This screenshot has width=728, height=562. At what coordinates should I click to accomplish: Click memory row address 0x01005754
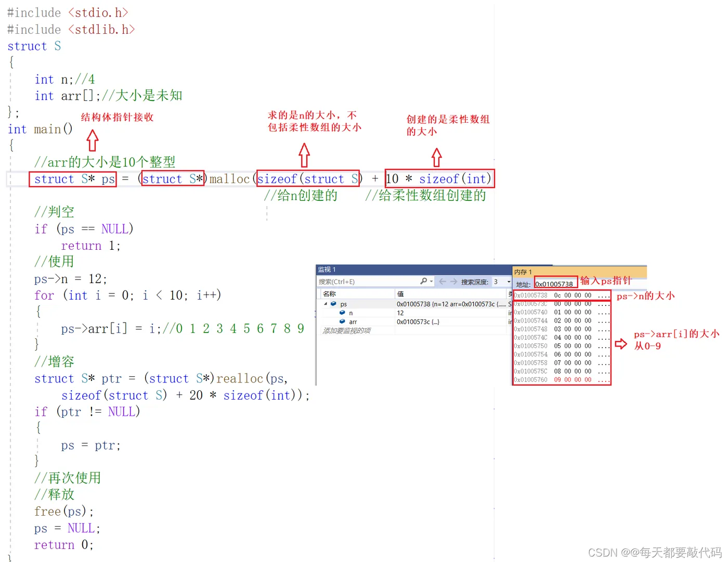530,354
